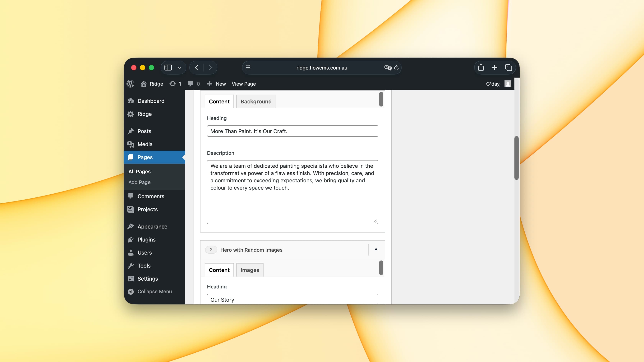Go back with the back arrow
Viewport: 644px width, 362px height.
point(197,68)
